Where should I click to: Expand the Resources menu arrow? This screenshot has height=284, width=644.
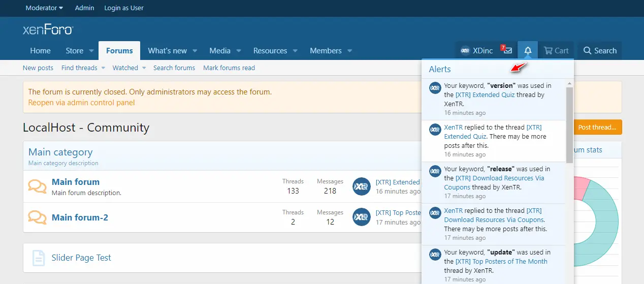[295, 51]
